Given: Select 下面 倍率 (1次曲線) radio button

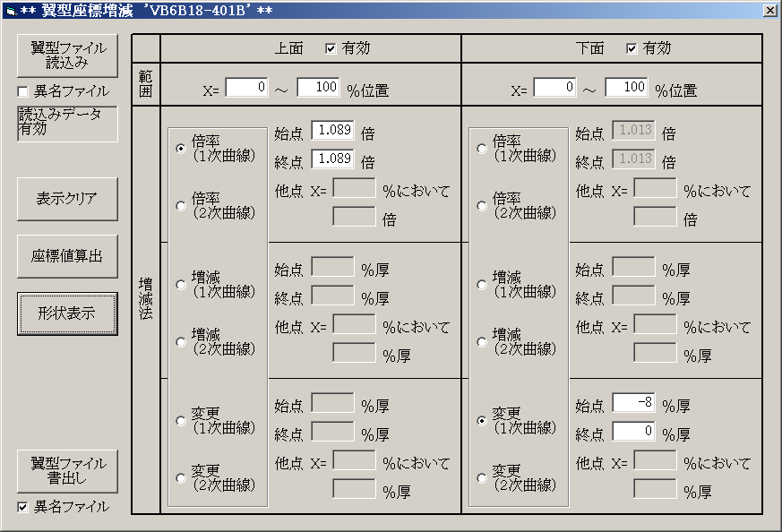Looking at the screenshot, I should click(x=483, y=149).
